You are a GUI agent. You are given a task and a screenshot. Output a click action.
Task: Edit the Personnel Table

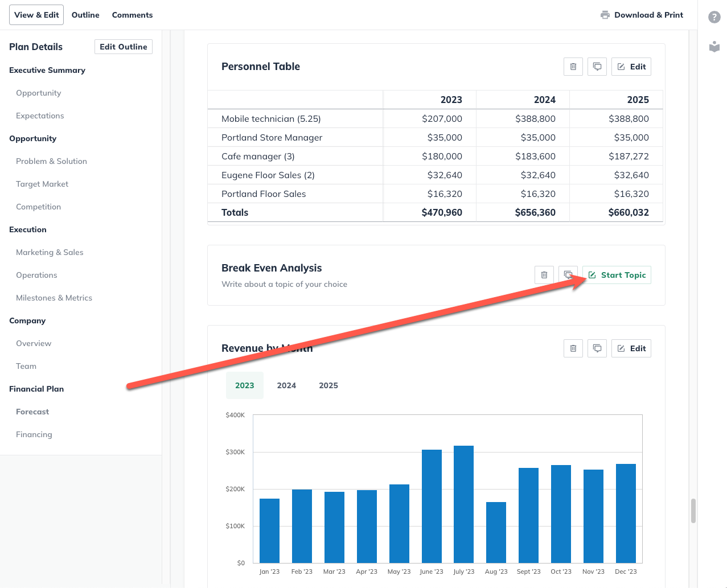pos(631,67)
